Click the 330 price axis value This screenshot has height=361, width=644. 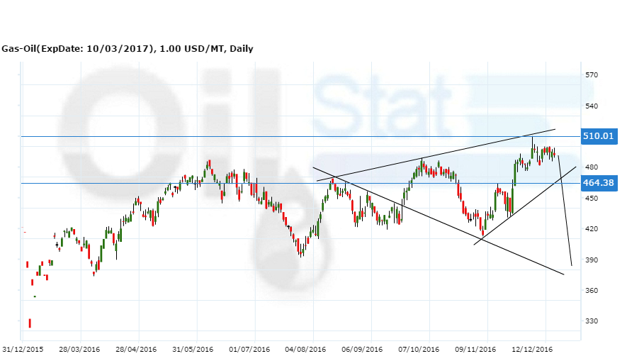point(592,321)
